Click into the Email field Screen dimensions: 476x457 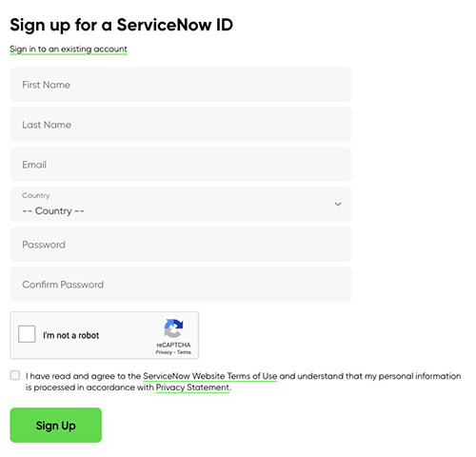tap(181, 165)
